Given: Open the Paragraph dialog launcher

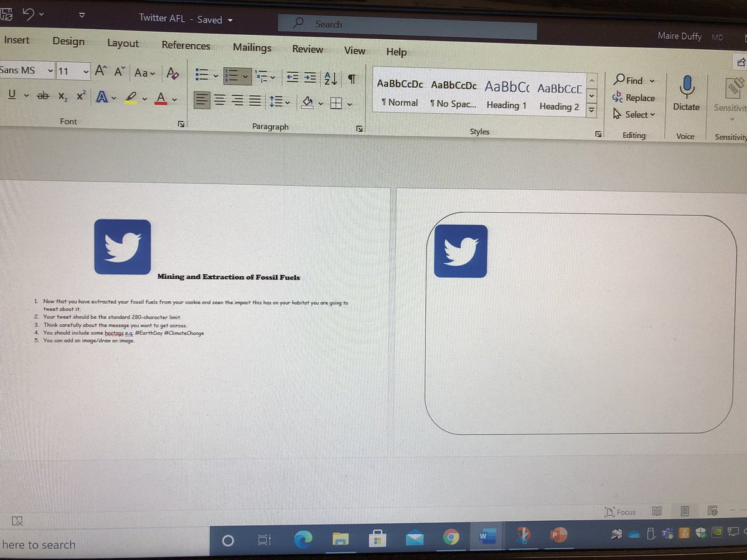Looking at the screenshot, I should tap(359, 129).
